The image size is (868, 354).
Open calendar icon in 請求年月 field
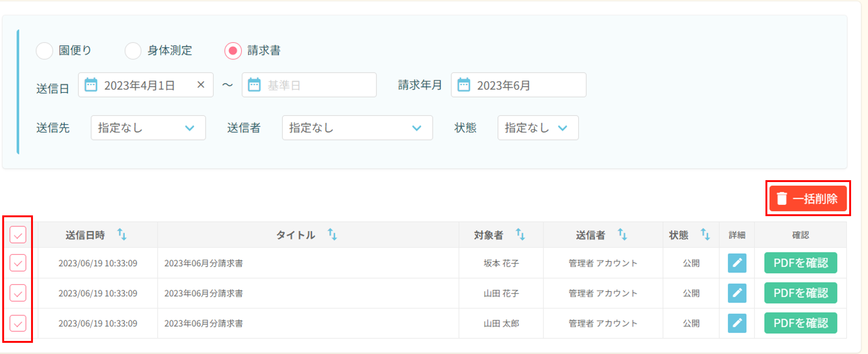(x=464, y=85)
